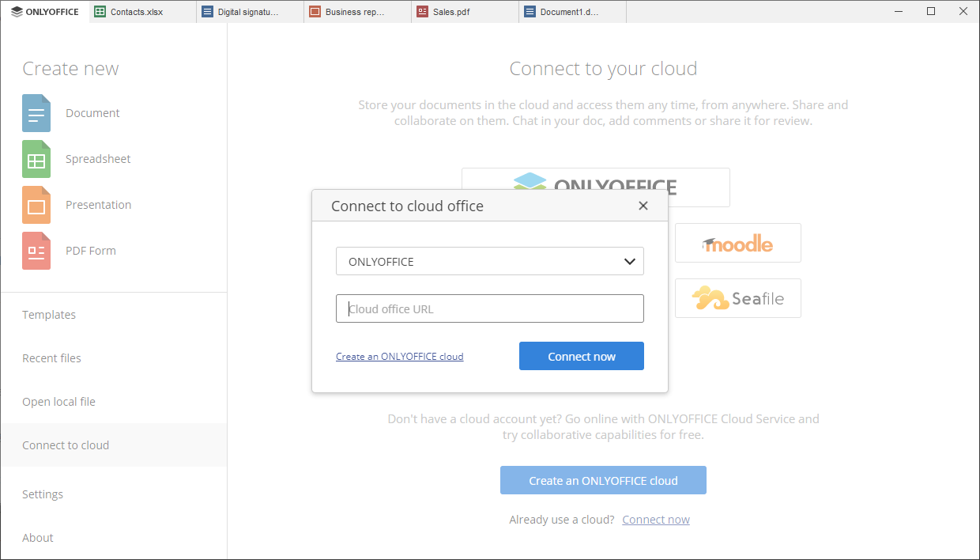The image size is (980, 560).
Task: Open Settings in the sidebar
Action: (x=114, y=494)
